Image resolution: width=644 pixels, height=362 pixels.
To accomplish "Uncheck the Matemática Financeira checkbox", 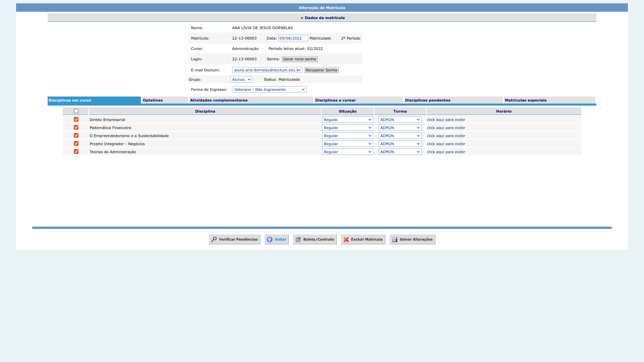I will (x=76, y=128).
